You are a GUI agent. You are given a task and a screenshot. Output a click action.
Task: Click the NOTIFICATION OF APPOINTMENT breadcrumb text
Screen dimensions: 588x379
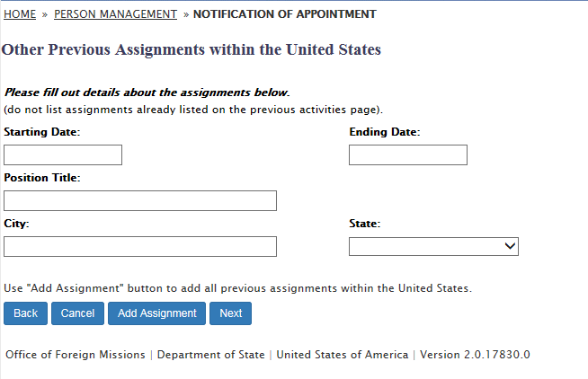pyautogui.click(x=285, y=14)
